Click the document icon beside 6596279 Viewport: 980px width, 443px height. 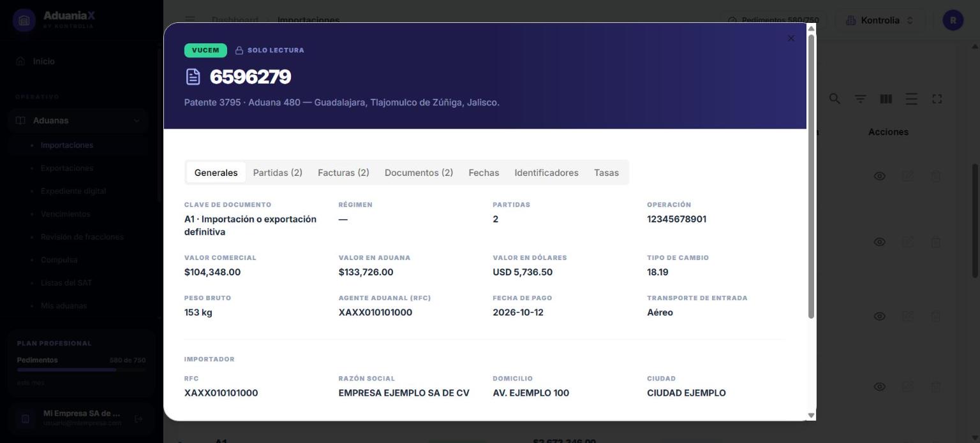(x=193, y=77)
